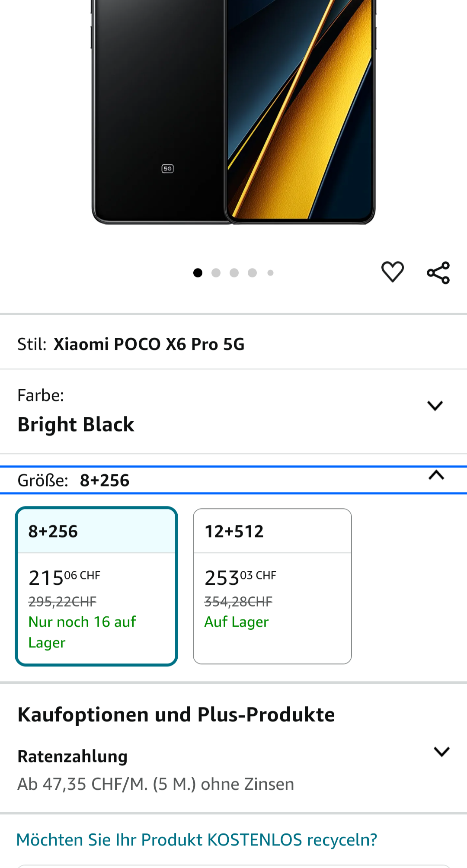This screenshot has height=868, width=467.
Task: Collapse the Größe section chevron
Action: [x=436, y=475]
